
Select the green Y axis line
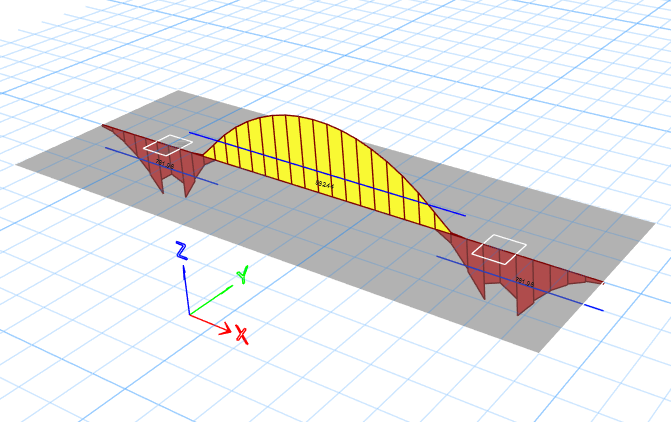[x=210, y=300]
